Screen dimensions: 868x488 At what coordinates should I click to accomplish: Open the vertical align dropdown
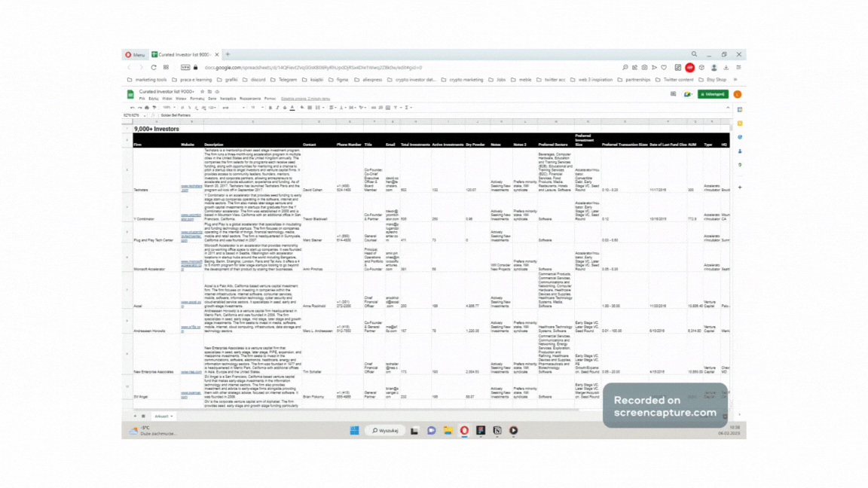[343, 108]
